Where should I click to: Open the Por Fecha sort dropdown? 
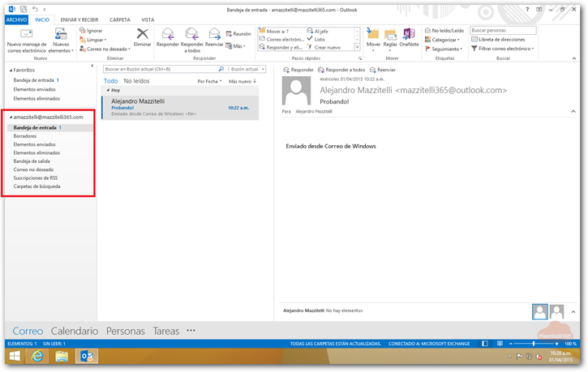point(209,82)
